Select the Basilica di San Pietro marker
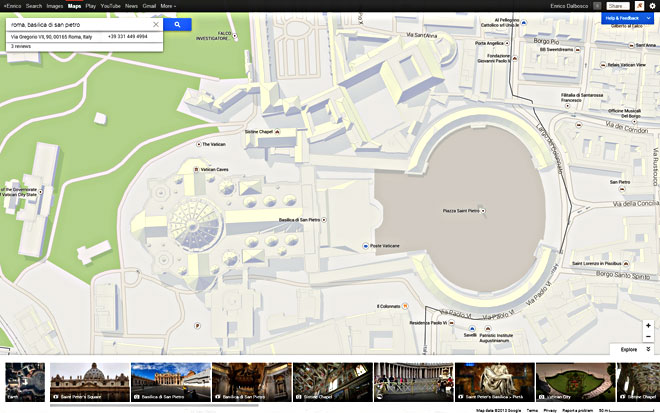The width and height of the screenshot is (660, 413). pos(324,220)
